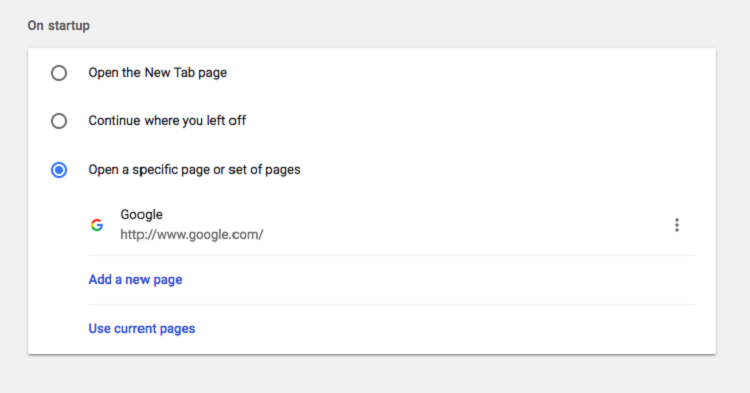Click the Use current pages link
This screenshot has height=393, width=750.
click(x=142, y=328)
